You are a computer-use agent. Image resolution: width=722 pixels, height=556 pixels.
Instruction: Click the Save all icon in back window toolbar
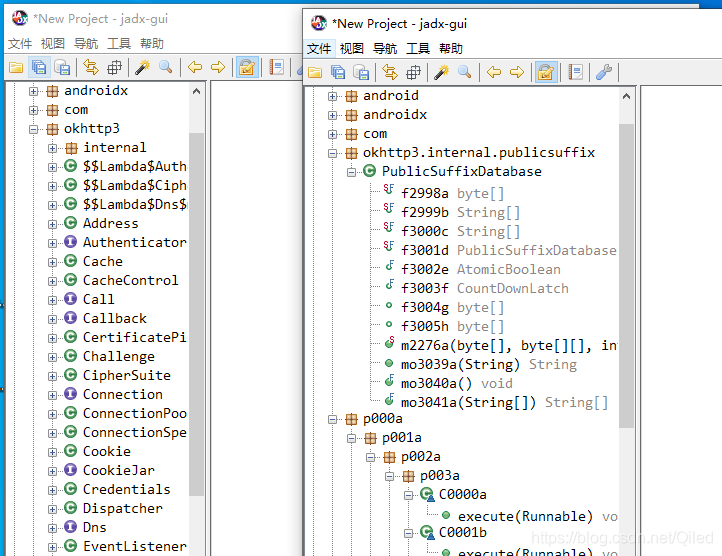pos(39,68)
